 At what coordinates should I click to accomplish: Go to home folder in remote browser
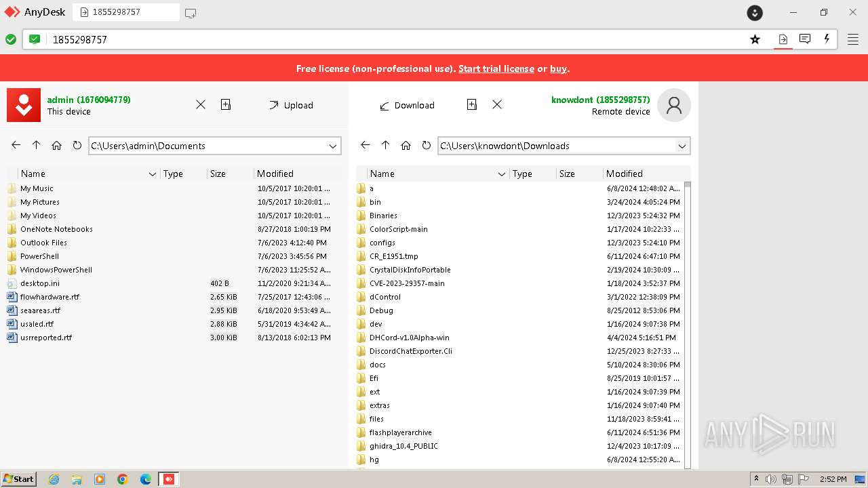(x=406, y=145)
